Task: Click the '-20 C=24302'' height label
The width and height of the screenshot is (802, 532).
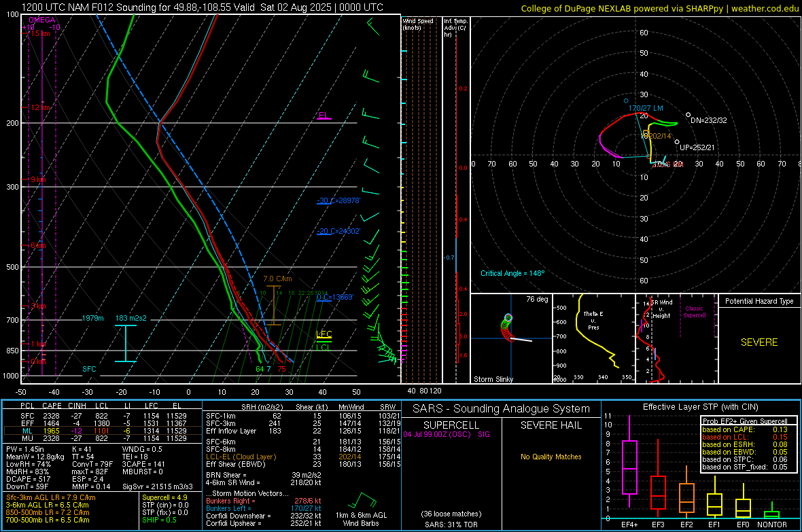Action: 338,231
